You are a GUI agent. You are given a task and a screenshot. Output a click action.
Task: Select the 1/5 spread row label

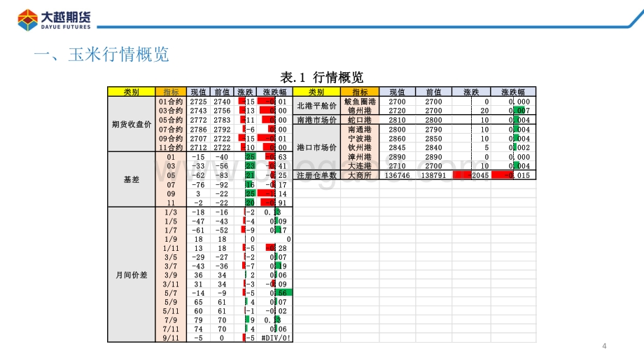[171, 221]
